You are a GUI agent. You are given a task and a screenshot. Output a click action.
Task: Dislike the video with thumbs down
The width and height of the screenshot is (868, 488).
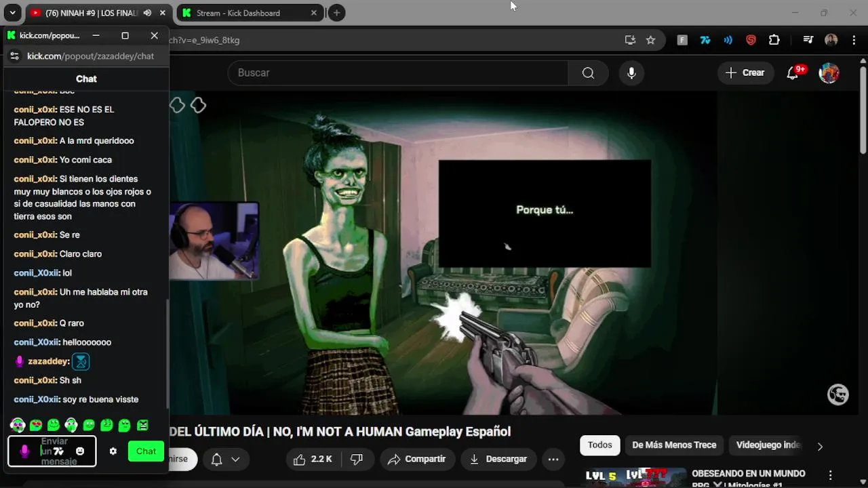357,459
